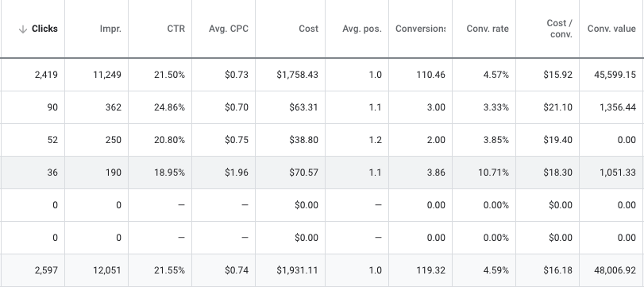
Task: Select the 10.71% conversion rate cell
Action: (x=484, y=173)
